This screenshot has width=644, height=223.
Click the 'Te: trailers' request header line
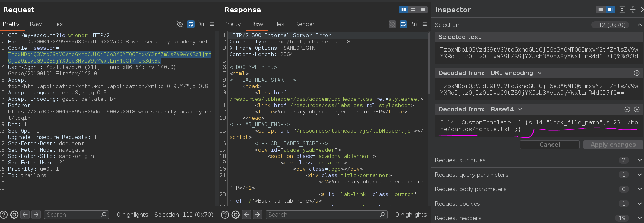click(x=27, y=175)
